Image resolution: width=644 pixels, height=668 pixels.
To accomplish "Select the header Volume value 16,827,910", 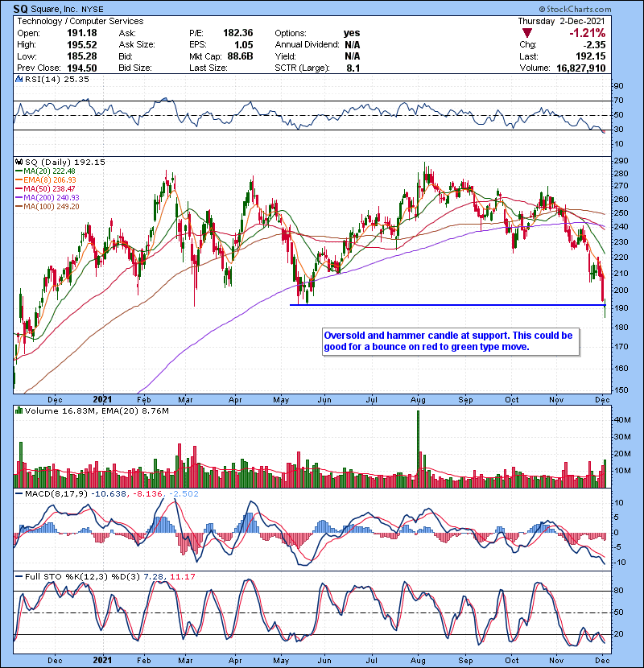I will tap(581, 68).
